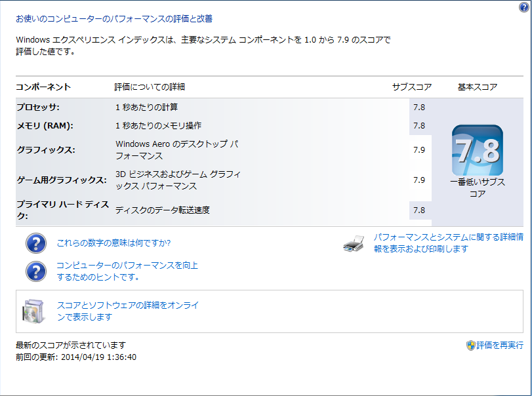This screenshot has width=532, height=396.
Task: Click the コンポーネント column header
Action: pyautogui.click(x=43, y=87)
